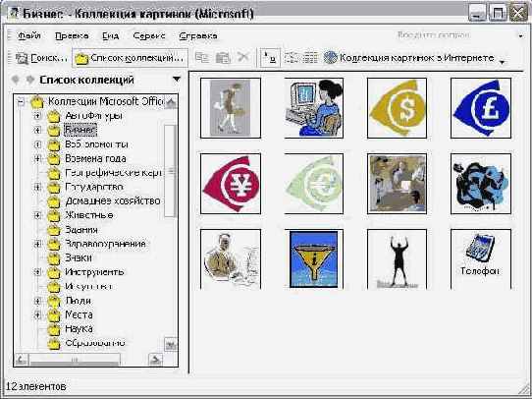Select the Веб-элементы collection
Image resolution: width=532 pixels, height=399 pixels.
pyautogui.click(x=96, y=144)
